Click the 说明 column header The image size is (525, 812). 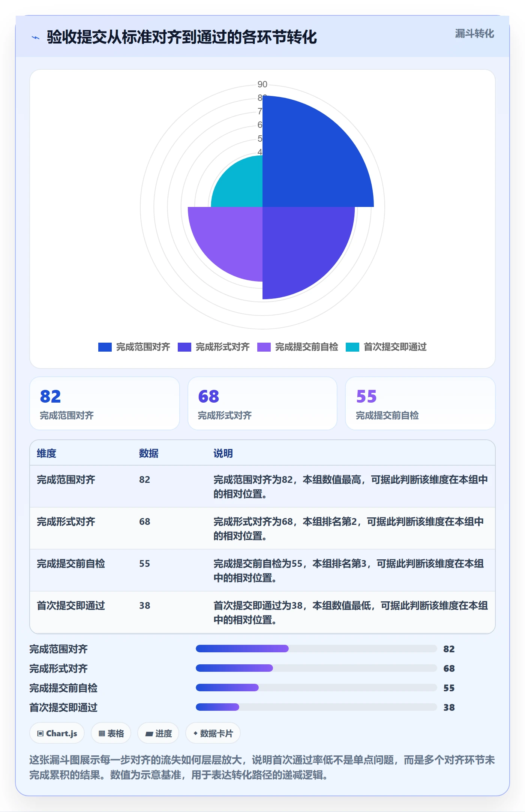pyautogui.click(x=223, y=453)
